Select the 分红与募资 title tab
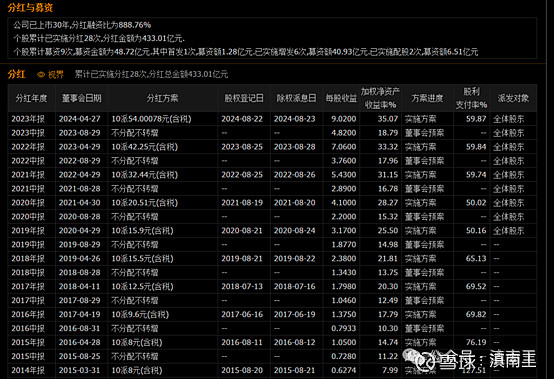The height and width of the screenshot is (379, 554). point(30,7)
